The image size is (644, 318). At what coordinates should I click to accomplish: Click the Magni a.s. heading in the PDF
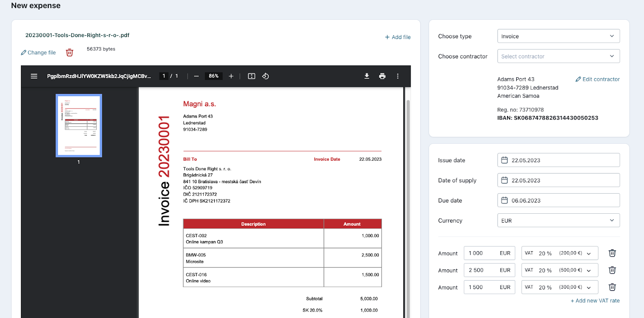pyautogui.click(x=200, y=104)
